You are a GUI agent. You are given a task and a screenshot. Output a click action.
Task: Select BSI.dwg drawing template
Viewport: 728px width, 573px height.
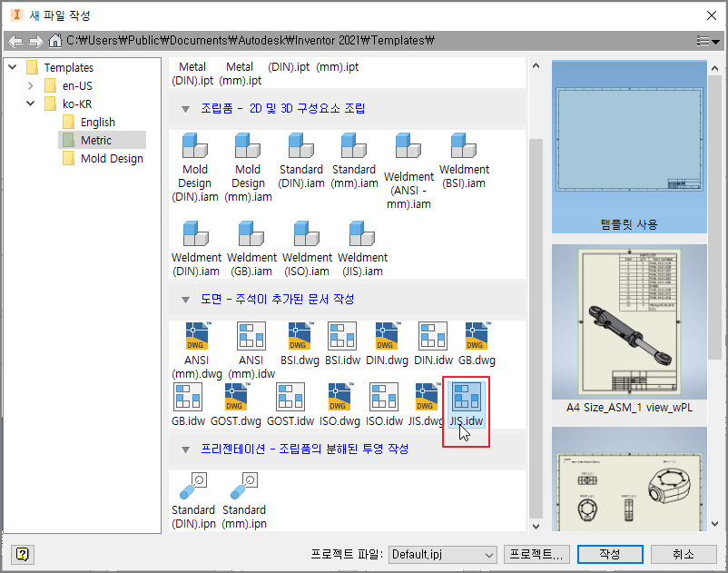[x=300, y=344]
